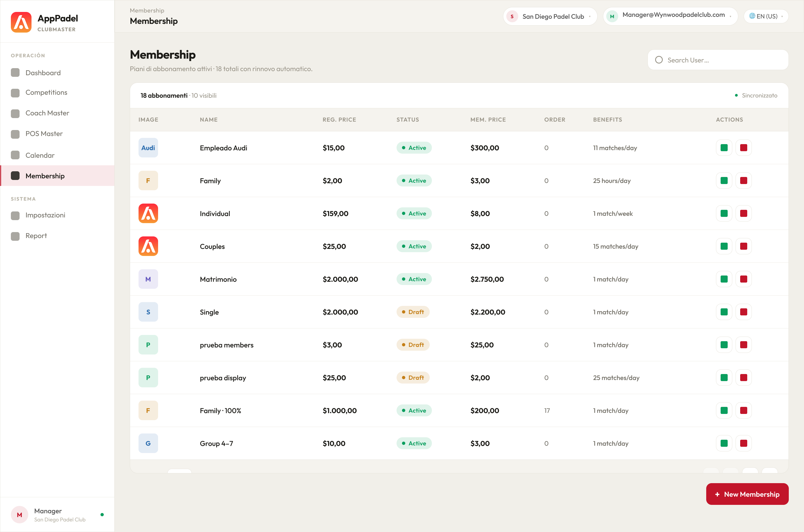This screenshot has height=532, width=804.
Task: Open the EN (US) language dropdown
Action: [766, 16]
